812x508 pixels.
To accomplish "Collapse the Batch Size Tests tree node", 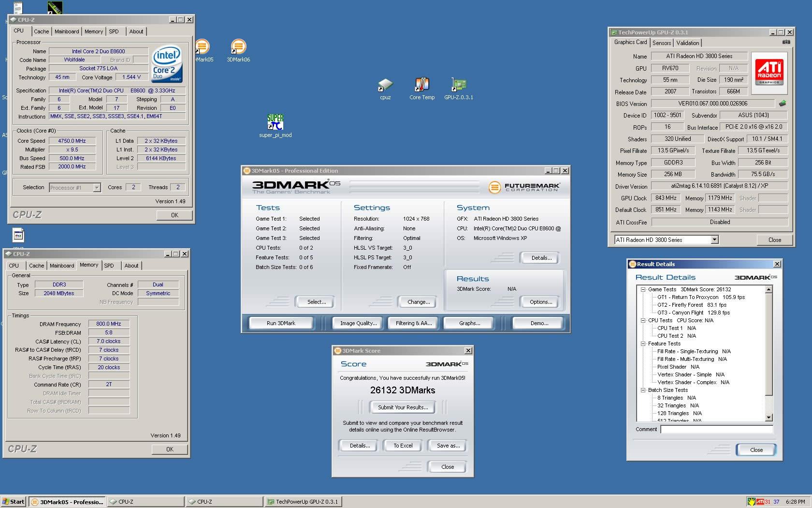I will click(x=643, y=390).
